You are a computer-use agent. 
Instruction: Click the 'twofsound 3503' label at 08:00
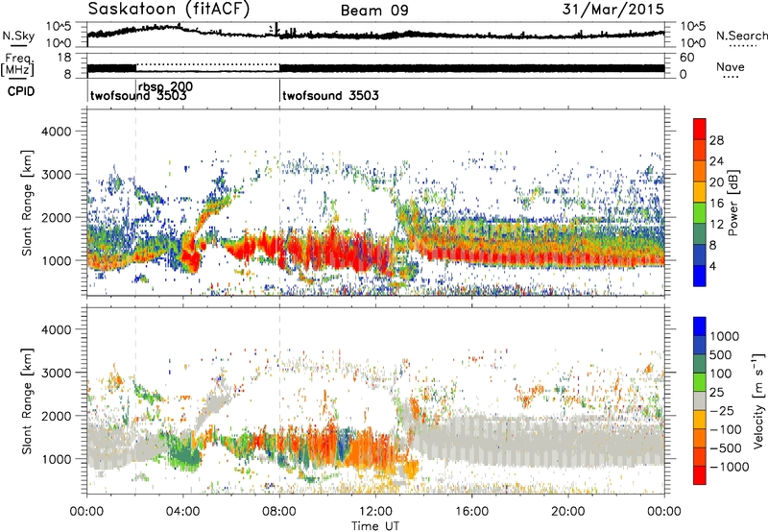[330, 95]
